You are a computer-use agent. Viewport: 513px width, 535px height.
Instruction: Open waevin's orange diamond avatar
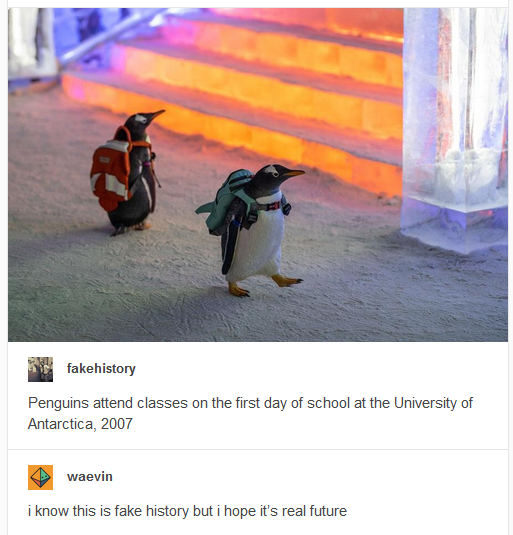pos(40,477)
